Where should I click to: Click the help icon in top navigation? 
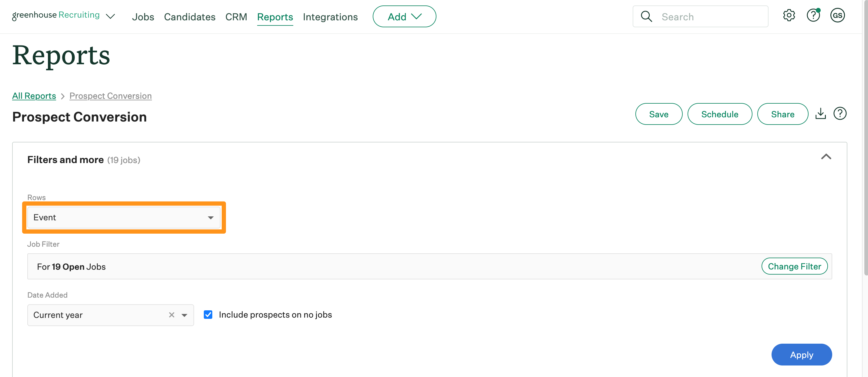[x=813, y=15]
